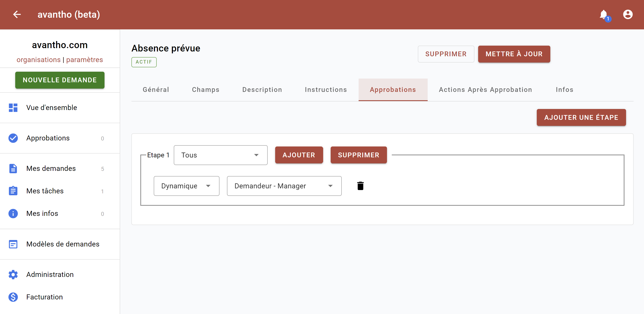
Task: Open Mes tâches
Action: pyautogui.click(x=60, y=191)
